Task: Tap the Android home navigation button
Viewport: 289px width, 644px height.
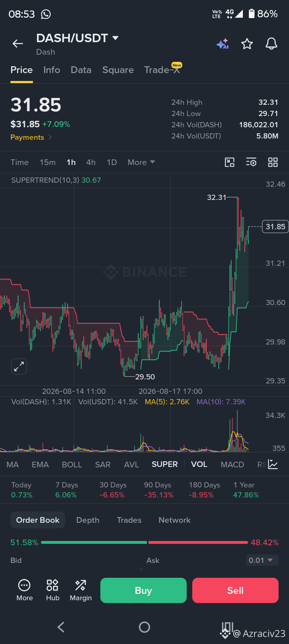Action: point(144,627)
